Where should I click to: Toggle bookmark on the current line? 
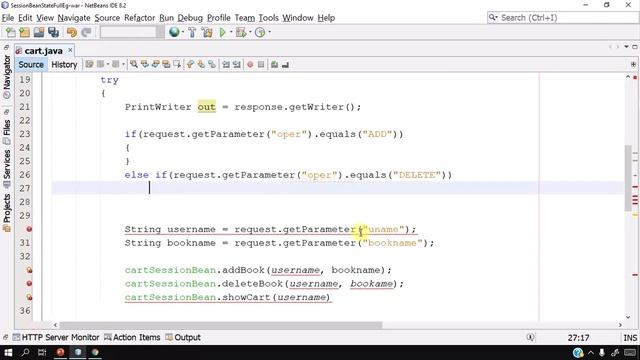pyautogui.click(x=212, y=64)
